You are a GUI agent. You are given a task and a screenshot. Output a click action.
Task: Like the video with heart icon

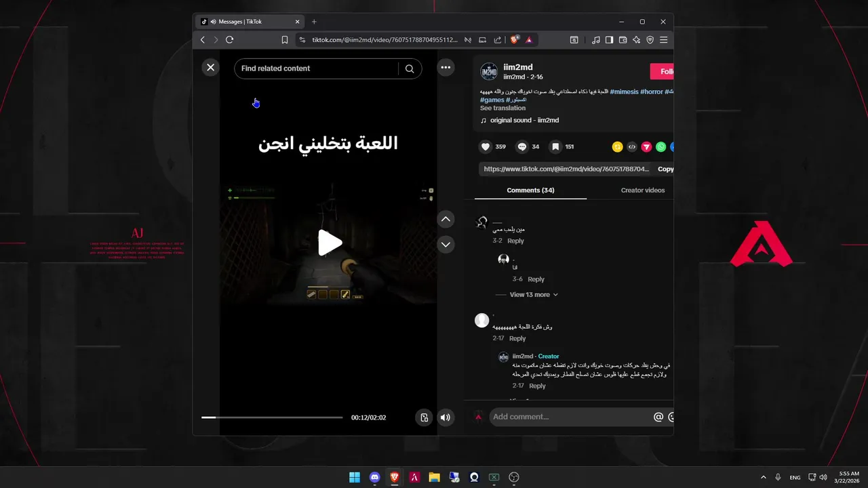pos(485,146)
